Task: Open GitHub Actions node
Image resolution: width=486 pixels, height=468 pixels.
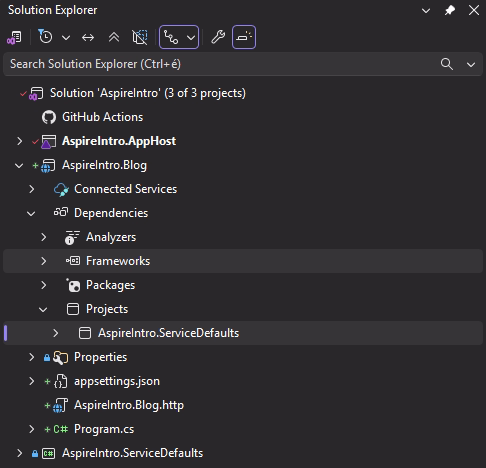Action: tap(102, 117)
